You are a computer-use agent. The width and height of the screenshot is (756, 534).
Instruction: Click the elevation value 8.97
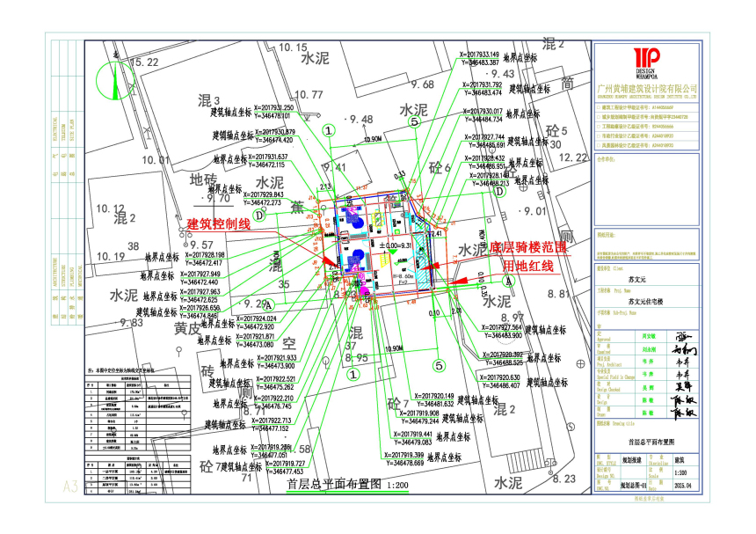coord(512,318)
